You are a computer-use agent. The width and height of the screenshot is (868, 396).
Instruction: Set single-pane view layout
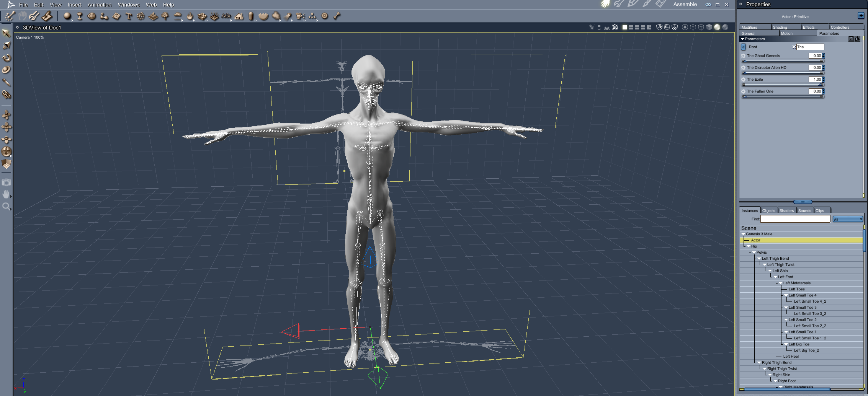[x=624, y=28]
